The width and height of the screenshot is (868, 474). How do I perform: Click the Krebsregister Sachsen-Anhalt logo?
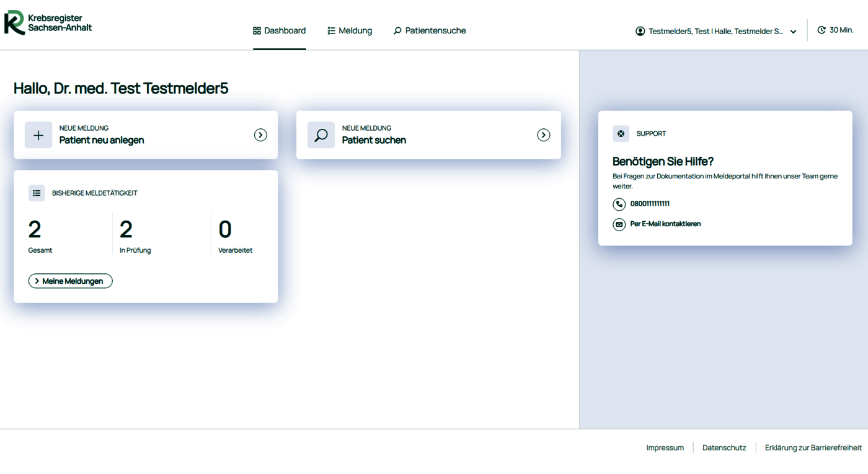click(x=48, y=23)
